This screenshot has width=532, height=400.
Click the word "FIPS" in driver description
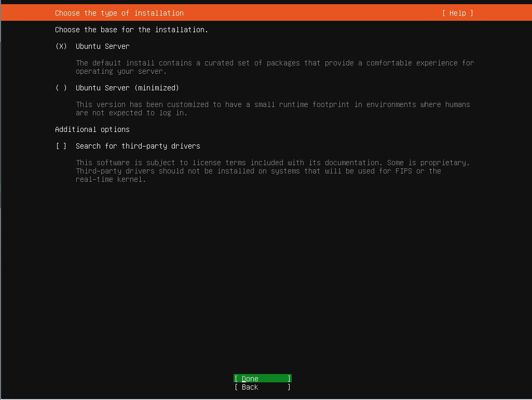coord(403,171)
